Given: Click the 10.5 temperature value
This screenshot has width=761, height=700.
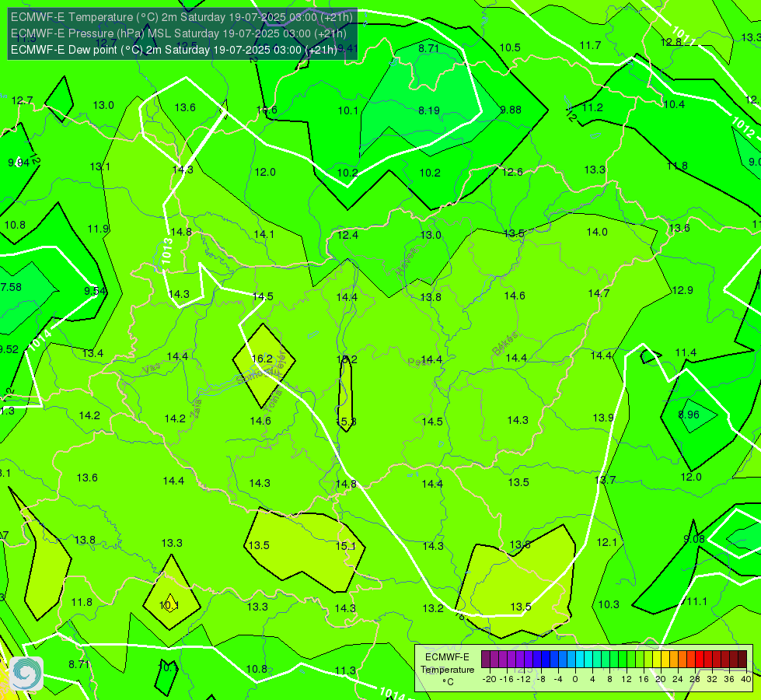Looking at the screenshot, I should click(x=510, y=47).
